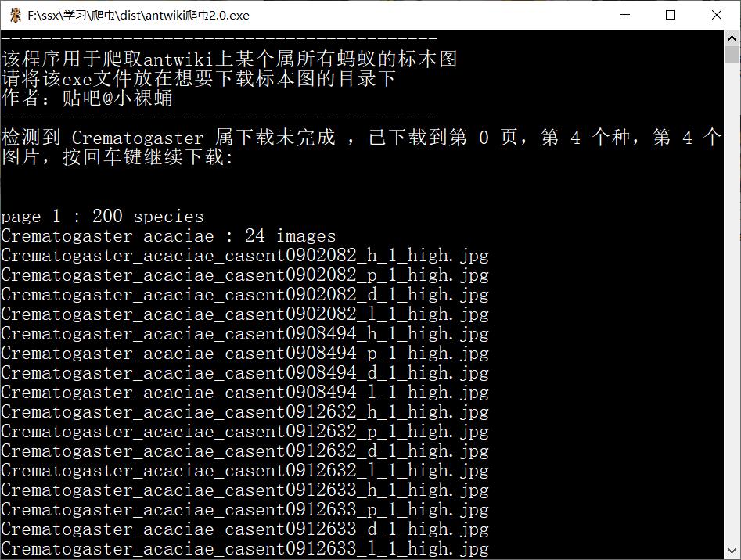Click the author line mentioning 贴吧@小裸蛹
The height and width of the screenshot is (560, 741).
87,99
